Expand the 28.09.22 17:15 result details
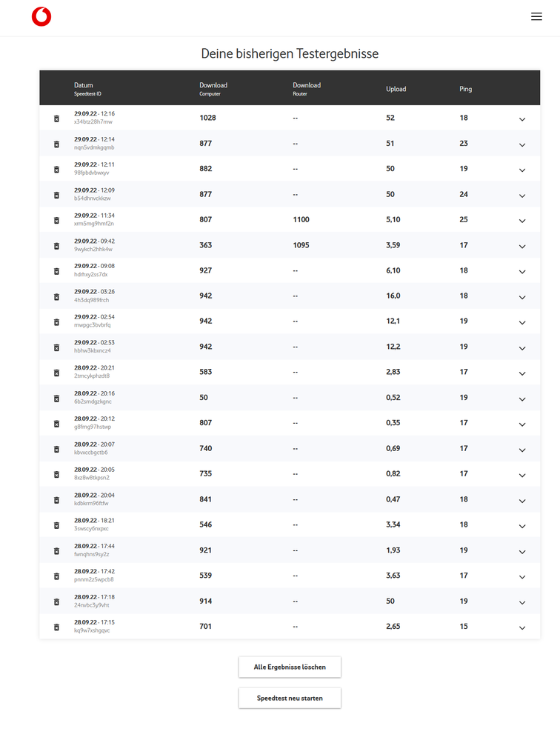The width and height of the screenshot is (560, 740). 522,628
